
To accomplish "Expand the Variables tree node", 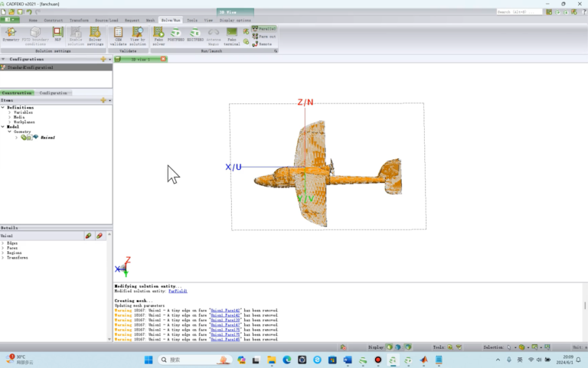I will click(10, 112).
